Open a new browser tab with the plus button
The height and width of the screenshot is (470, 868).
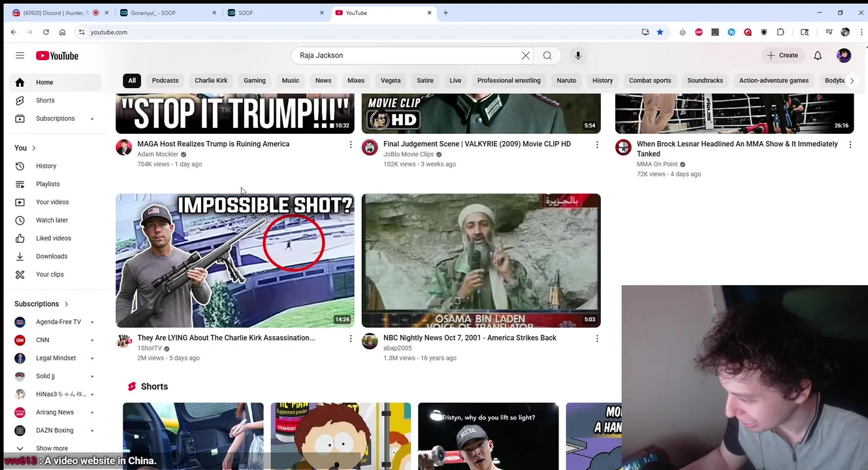[445, 12]
